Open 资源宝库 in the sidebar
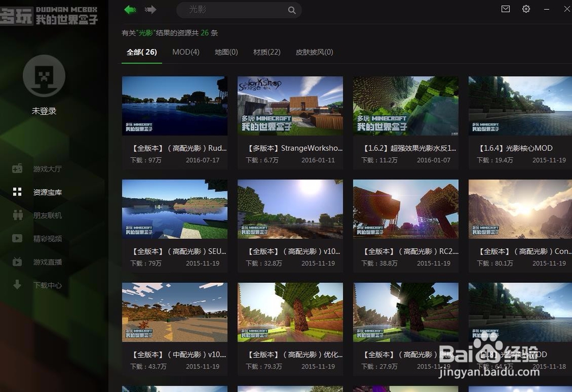 pos(47,192)
